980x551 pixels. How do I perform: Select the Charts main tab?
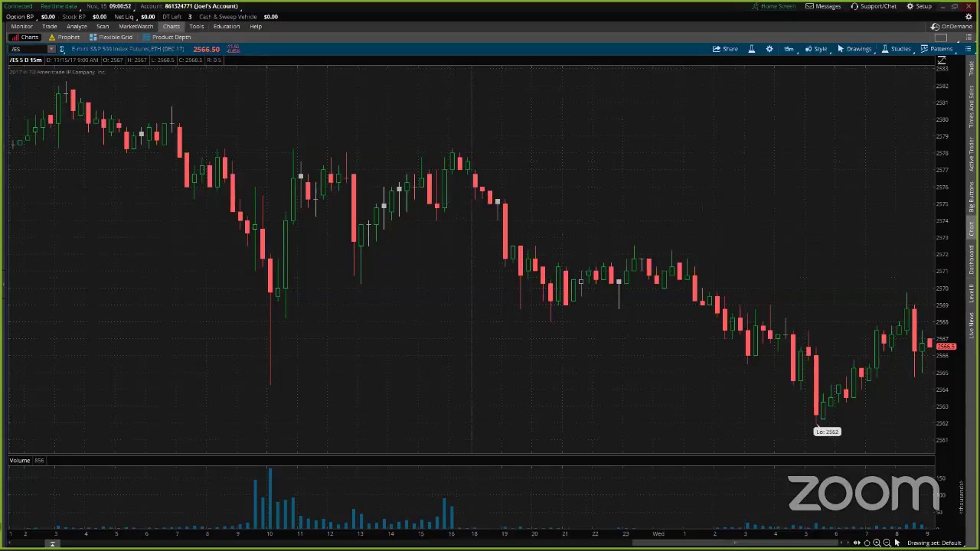coord(171,26)
